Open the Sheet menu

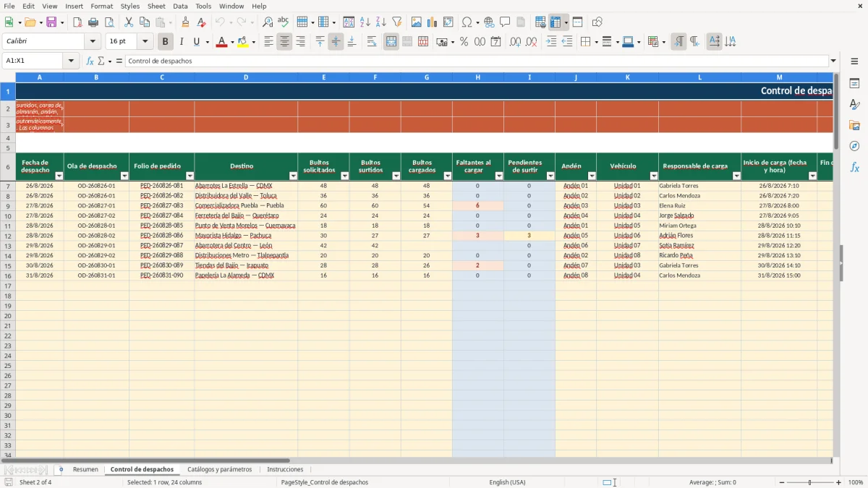tap(156, 6)
